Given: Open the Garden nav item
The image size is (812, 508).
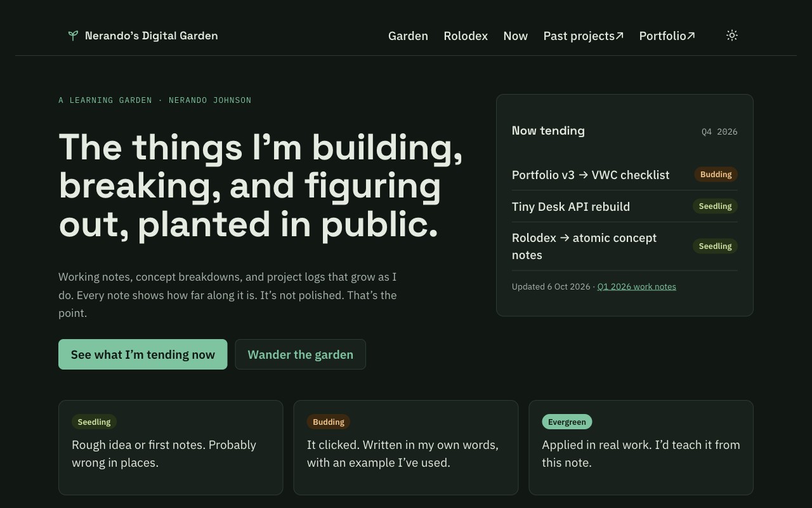Looking at the screenshot, I should click(x=408, y=36).
